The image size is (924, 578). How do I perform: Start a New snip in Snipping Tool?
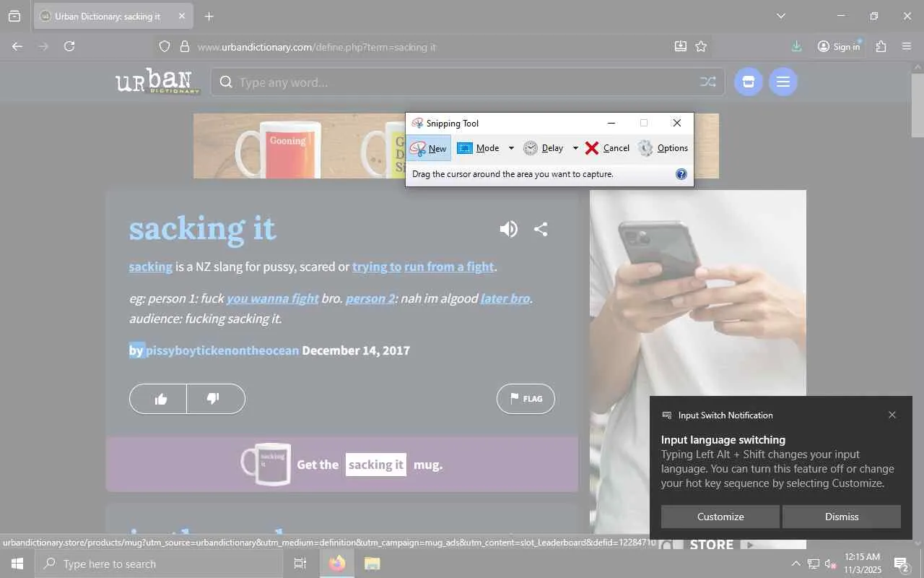pyautogui.click(x=428, y=148)
